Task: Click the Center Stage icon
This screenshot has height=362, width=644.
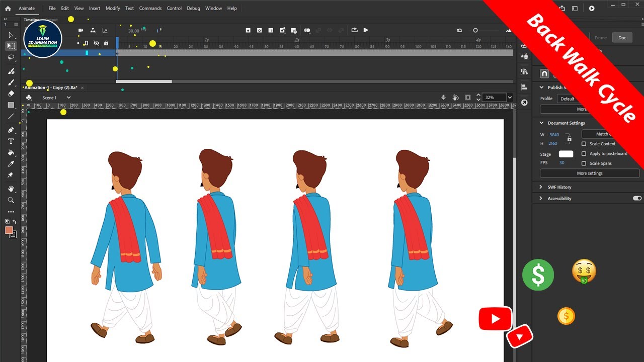Action: pos(444,98)
